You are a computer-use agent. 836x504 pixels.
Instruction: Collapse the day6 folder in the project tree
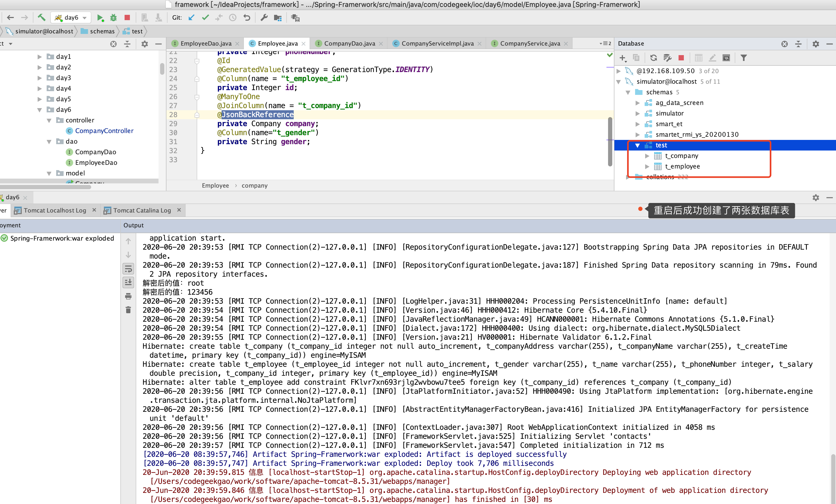click(40, 109)
